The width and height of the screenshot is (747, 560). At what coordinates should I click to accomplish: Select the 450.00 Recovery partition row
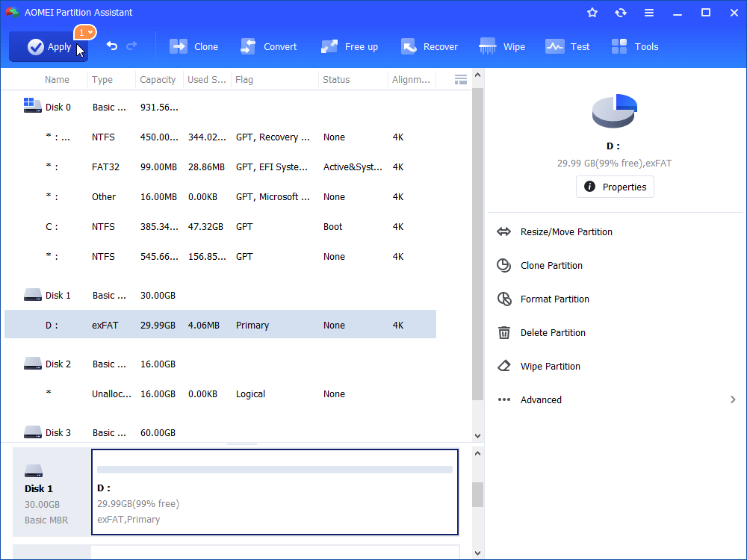click(x=220, y=137)
